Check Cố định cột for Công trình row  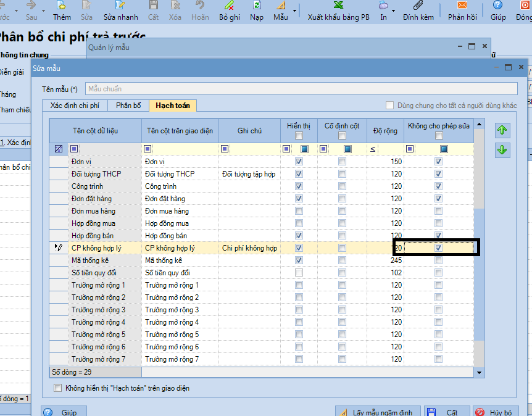click(342, 186)
